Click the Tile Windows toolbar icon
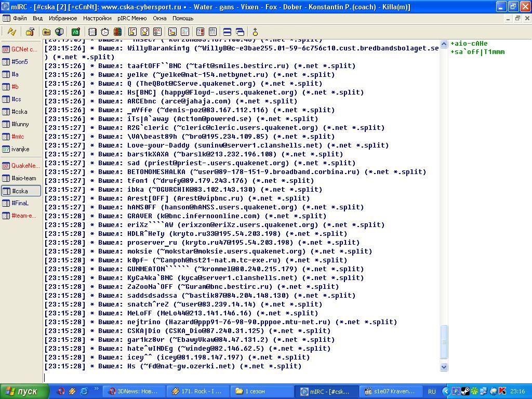The width and height of the screenshot is (532, 399). tap(228, 32)
